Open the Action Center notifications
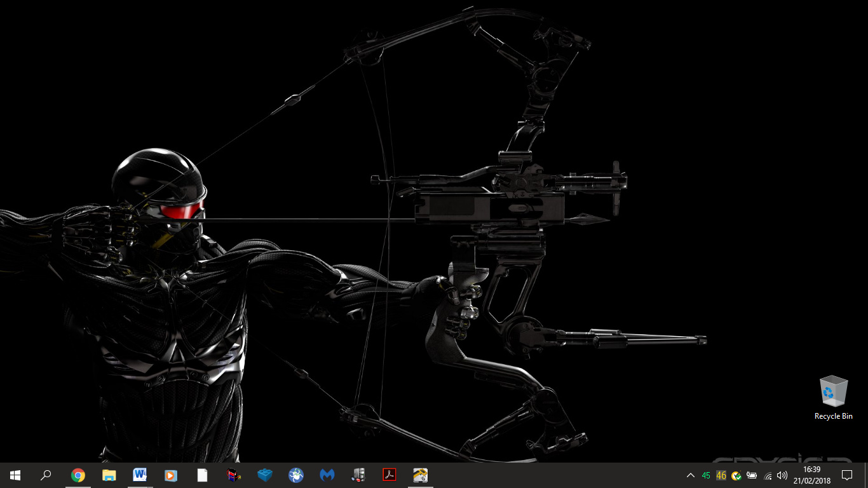The width and height of the screenshot is (868, 488). pyautogui.click(x=847, y=475)
